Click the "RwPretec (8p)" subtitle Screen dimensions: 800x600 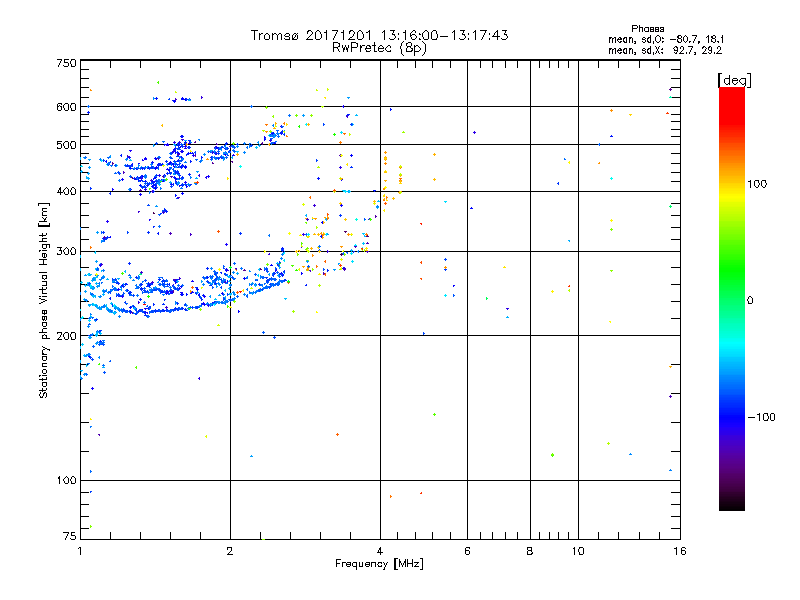point(379,48)
